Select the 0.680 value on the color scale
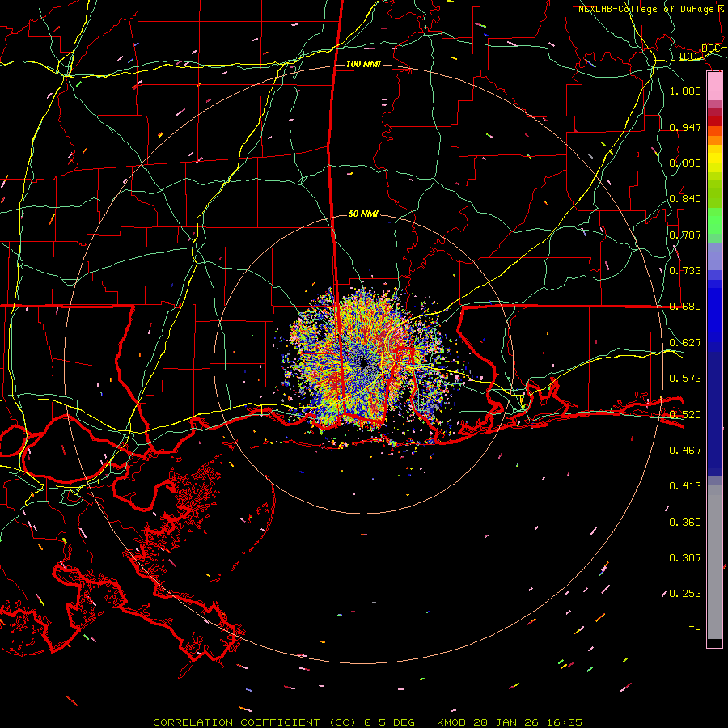 [x=685, y=307]
